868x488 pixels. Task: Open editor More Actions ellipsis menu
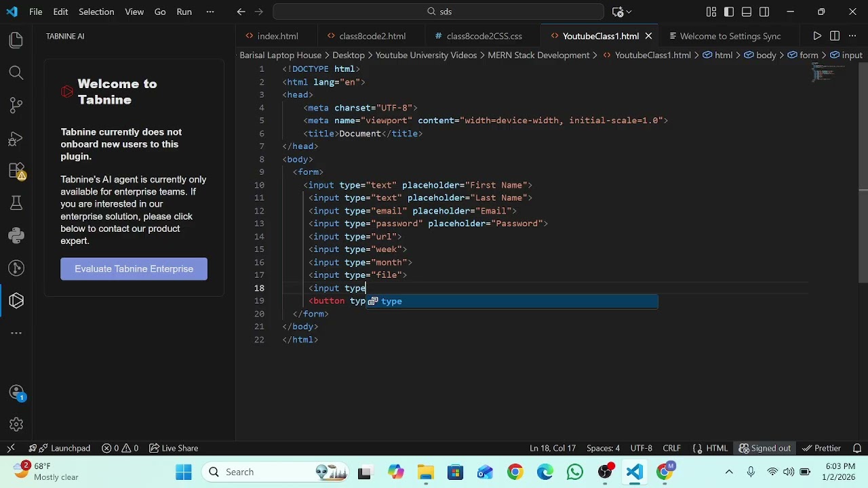tap(852, 36)
